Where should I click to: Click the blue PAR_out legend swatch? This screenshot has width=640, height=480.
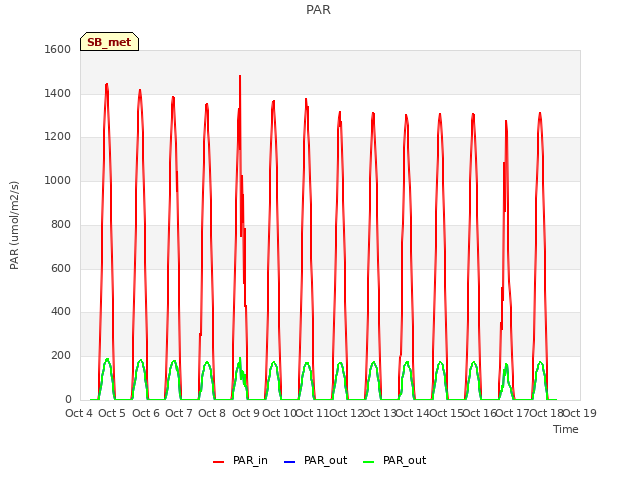(289, 462)
